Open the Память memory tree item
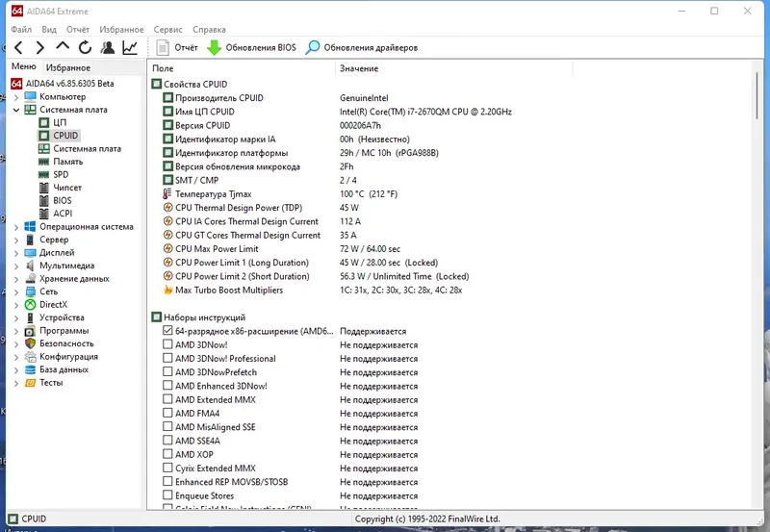This screenshot has height=532, width=770. click(67, 162)
